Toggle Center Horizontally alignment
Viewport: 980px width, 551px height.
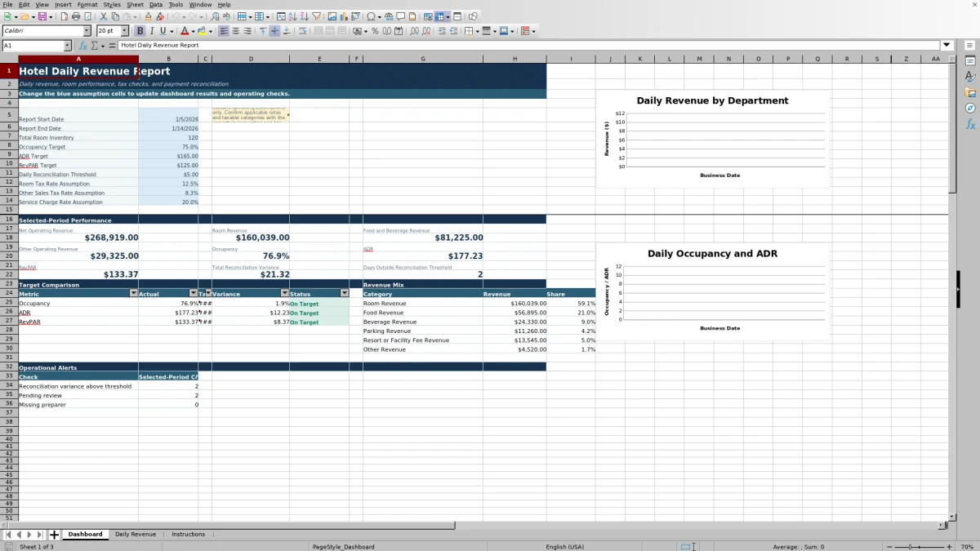[x=236, y=31]
